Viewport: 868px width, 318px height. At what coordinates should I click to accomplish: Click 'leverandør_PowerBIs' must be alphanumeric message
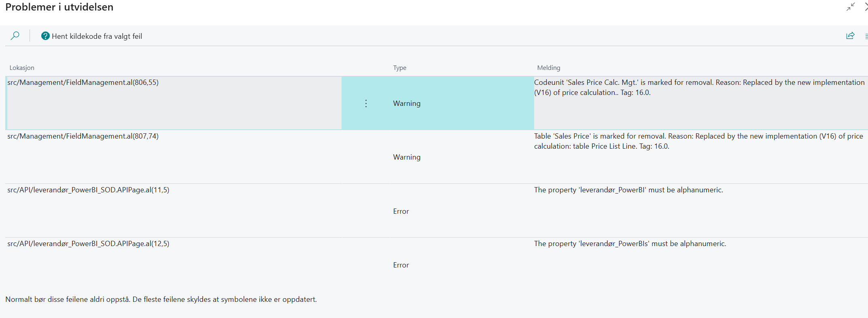[x=630, y=244]
